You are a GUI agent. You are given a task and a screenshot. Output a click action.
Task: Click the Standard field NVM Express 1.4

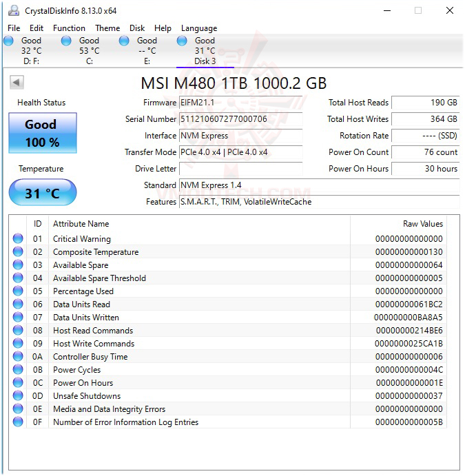point(320,185)
